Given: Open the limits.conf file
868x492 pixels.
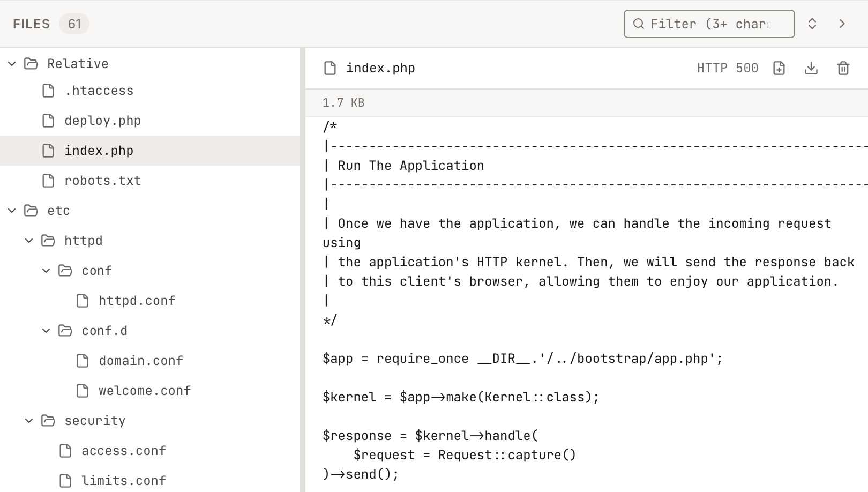Looking at the screenshot, I should pyautogui.click(x=150, y=481).
